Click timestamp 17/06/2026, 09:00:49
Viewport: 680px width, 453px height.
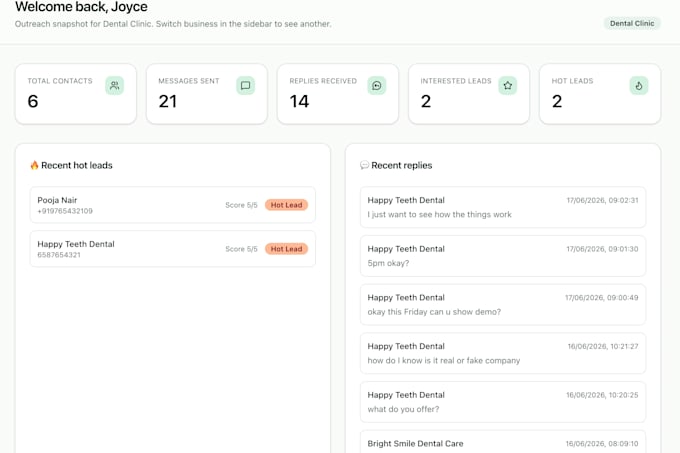click(602, 298)
